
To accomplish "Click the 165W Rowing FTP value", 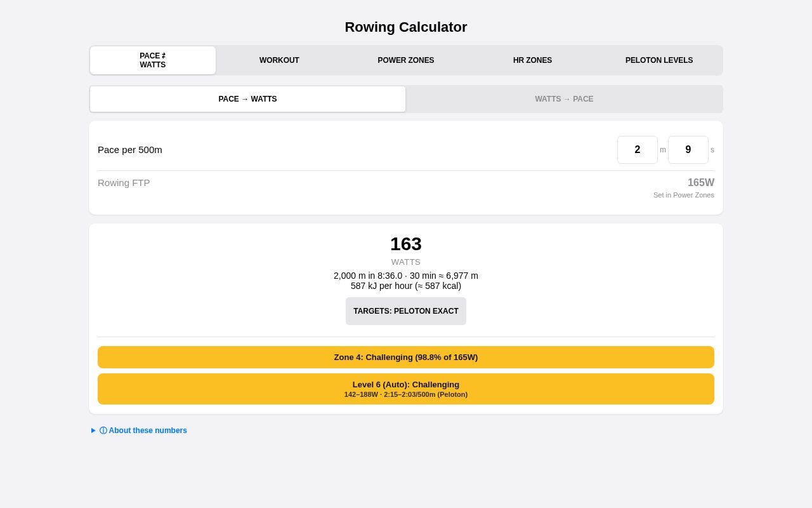I will pyautogui.click(x=701, y=183).
